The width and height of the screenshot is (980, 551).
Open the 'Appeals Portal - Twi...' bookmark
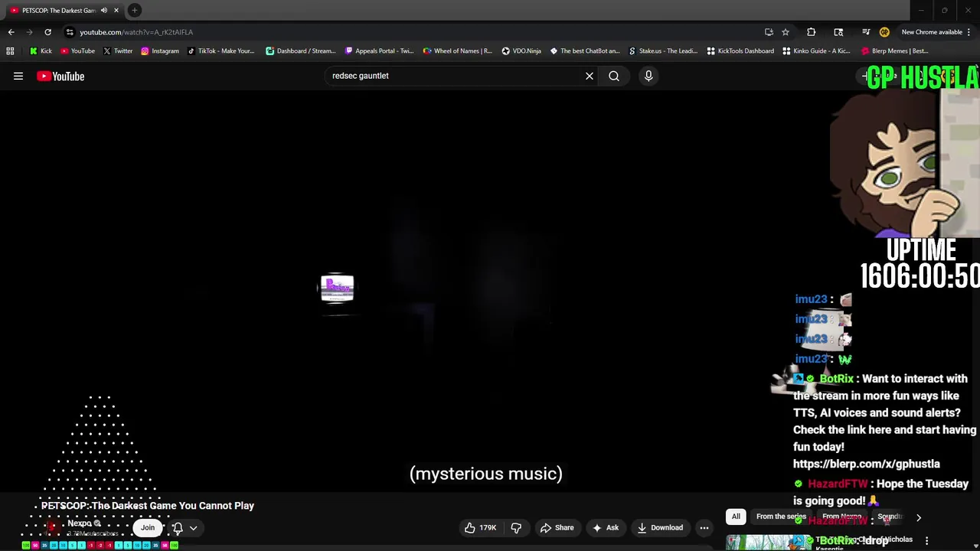tap(379, 51)
